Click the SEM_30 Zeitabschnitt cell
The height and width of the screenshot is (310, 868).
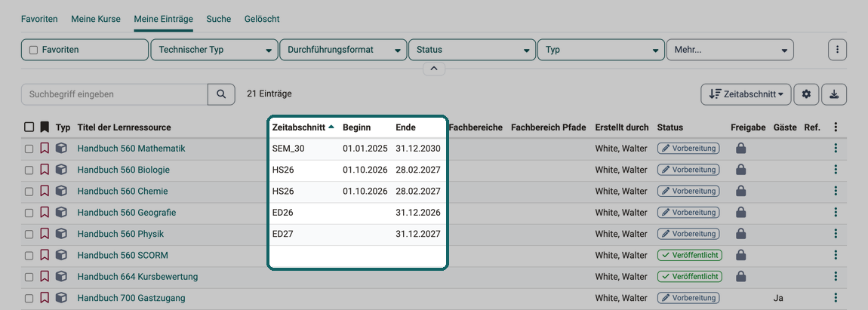(x=288, y=149)
